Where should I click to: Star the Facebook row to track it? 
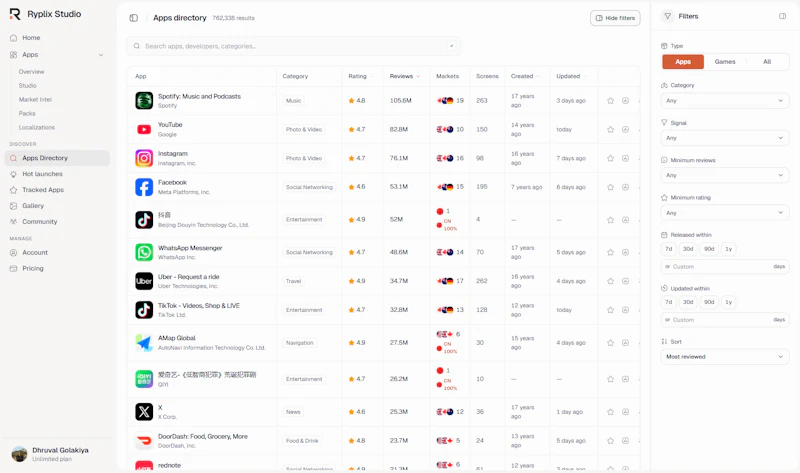coord(610,187)
